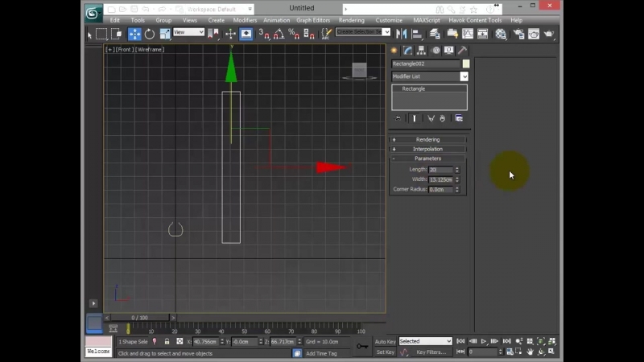Open the Edit menu
644x362 pixels.
coord(114,20)
